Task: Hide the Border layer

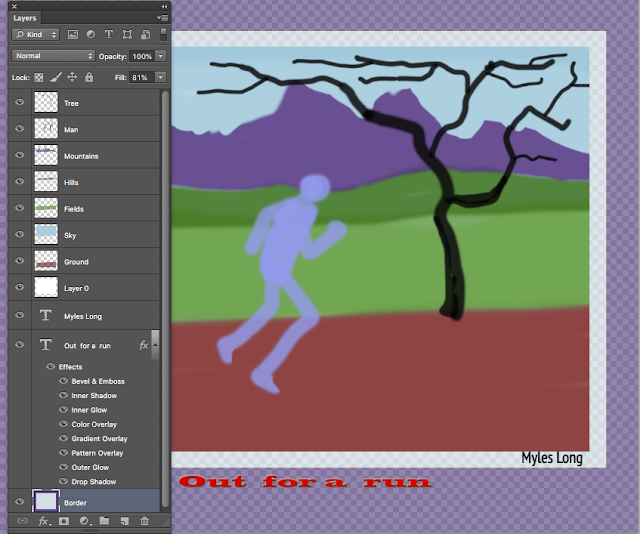Action: (x=20, y=502)
